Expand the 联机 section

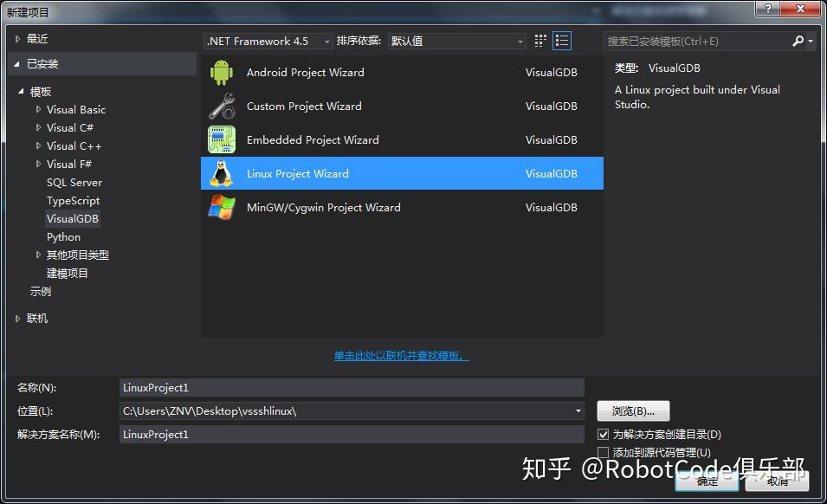point(17,318)
